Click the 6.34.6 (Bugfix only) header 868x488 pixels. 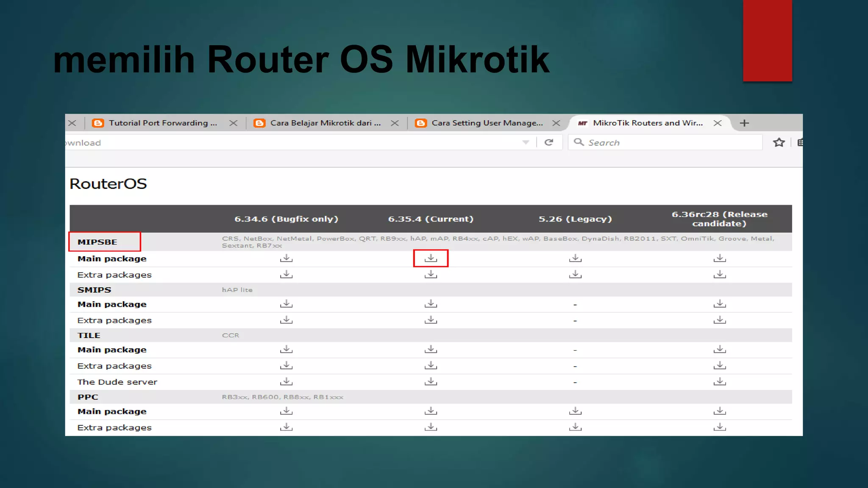pyautogui.click(x=286, y=219)
